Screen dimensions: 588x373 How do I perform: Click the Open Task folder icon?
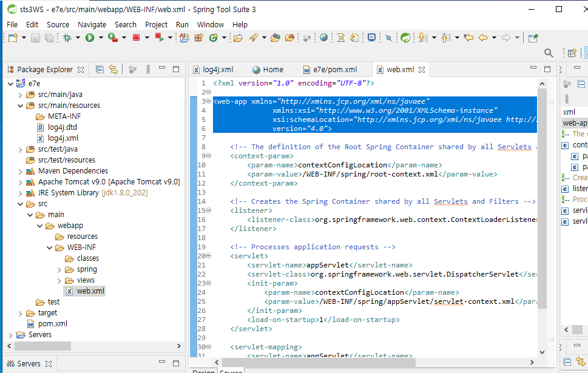[238, 38]
